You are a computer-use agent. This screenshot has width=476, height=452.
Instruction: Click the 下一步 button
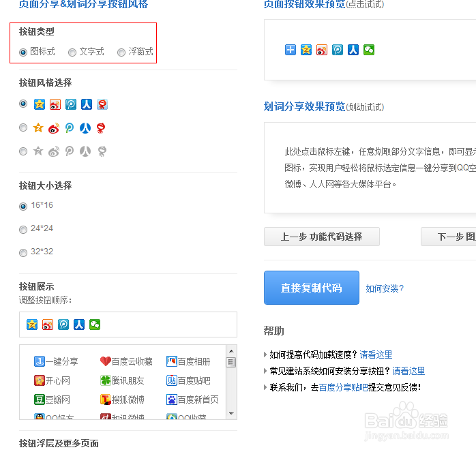tap(448, 237)
